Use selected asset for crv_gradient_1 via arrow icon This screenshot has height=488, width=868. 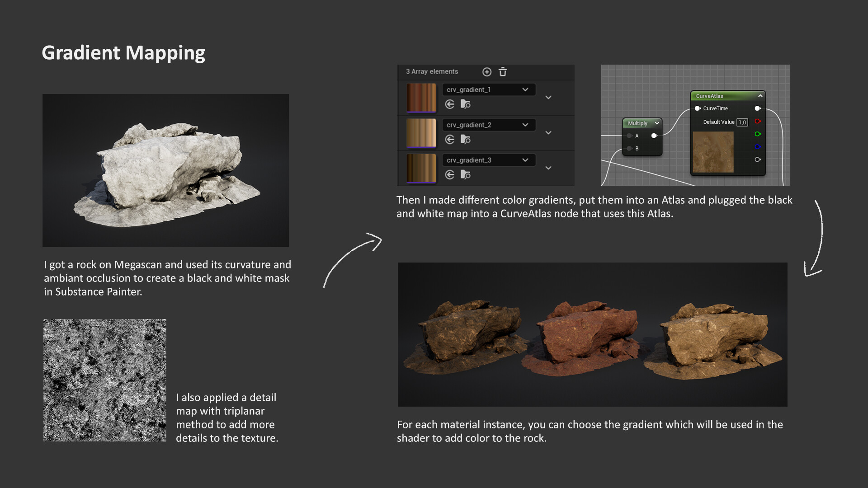450,103
